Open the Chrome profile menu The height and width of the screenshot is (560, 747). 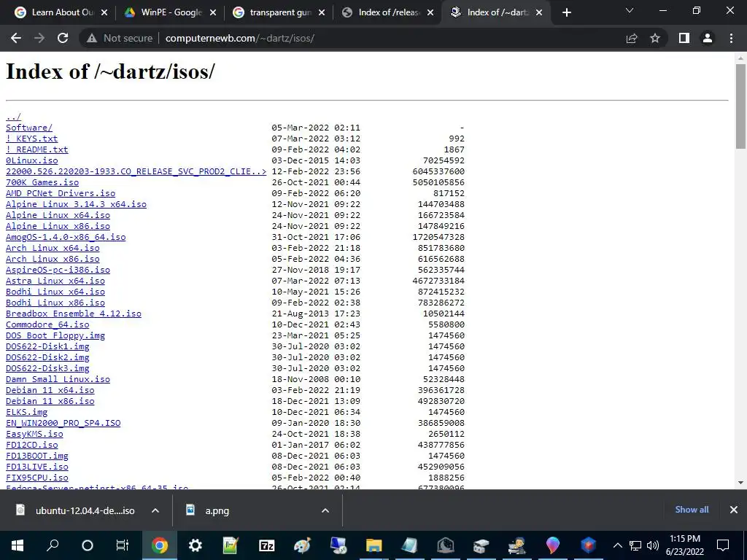point(708,38)
